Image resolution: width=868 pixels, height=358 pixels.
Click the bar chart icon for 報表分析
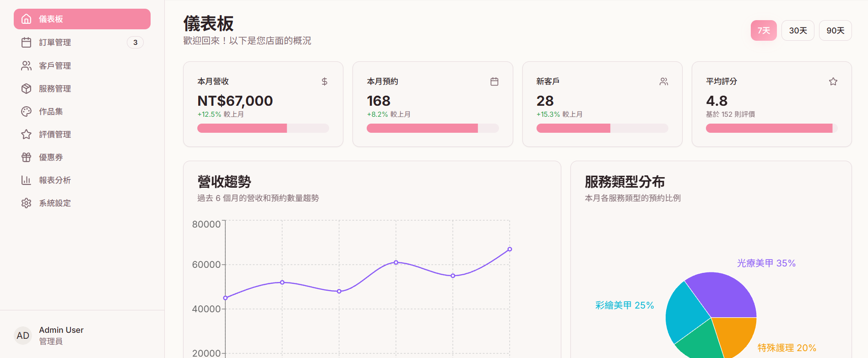click(x=27, y=180)
